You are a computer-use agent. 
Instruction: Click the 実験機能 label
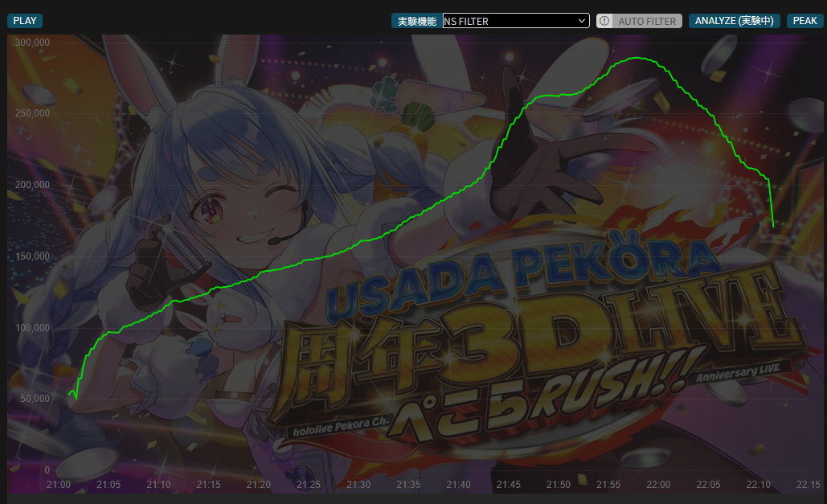416,21
